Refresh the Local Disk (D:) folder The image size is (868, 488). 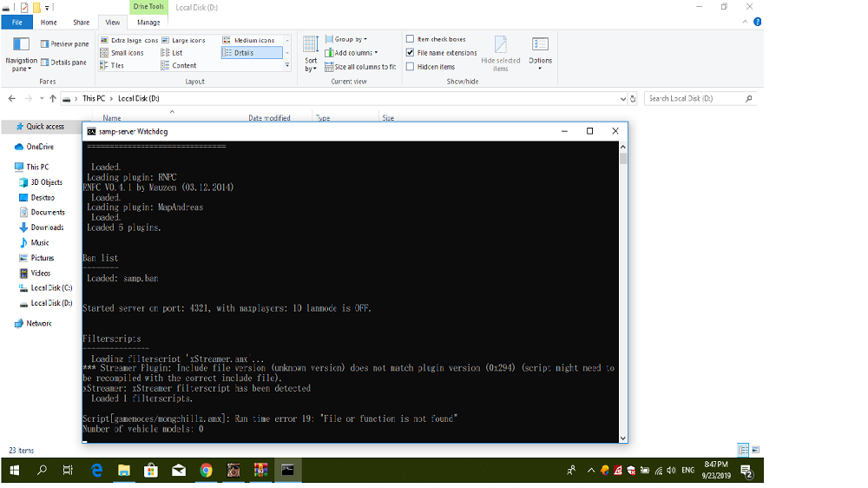point(634,99)
